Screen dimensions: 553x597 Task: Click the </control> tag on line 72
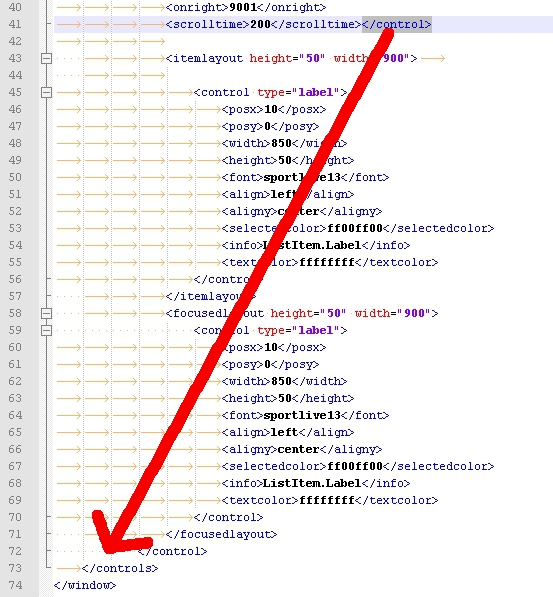click(173, 551)
